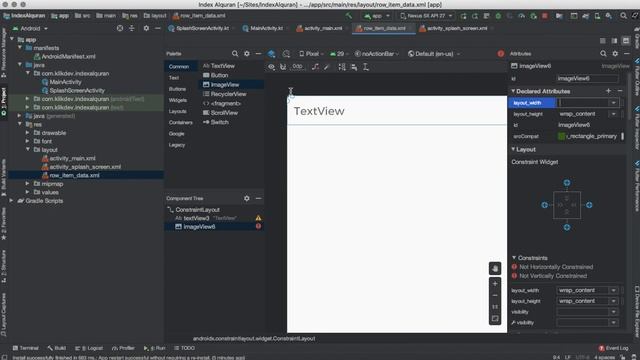Open the Nexus 5X API 27 device dropdown
Image resolution: width=640 pixels, height=360 pixels.
pyautogui.click(x=426, y=16)
